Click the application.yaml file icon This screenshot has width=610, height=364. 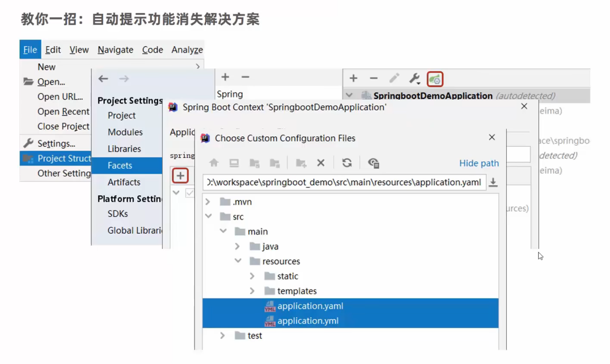click(x=270, y=306)
